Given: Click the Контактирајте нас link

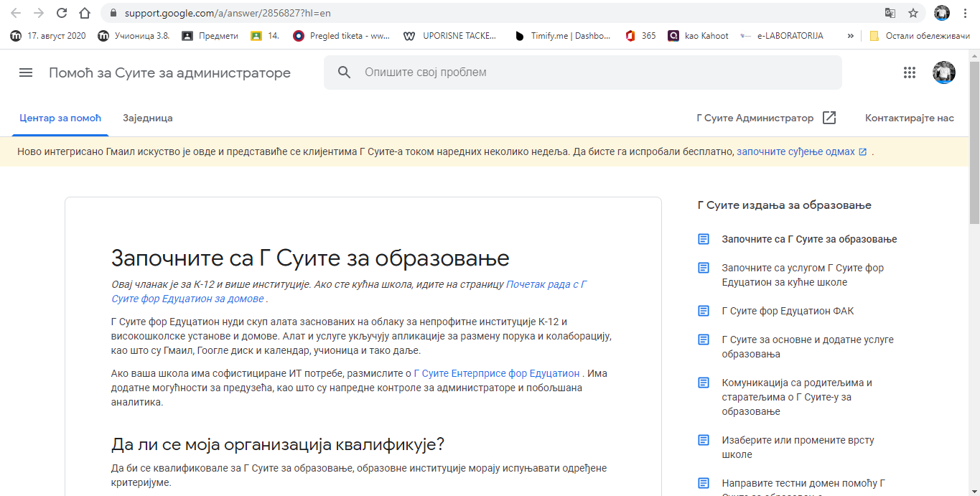Looking at the screenshot, I should [x=909, y=118].
